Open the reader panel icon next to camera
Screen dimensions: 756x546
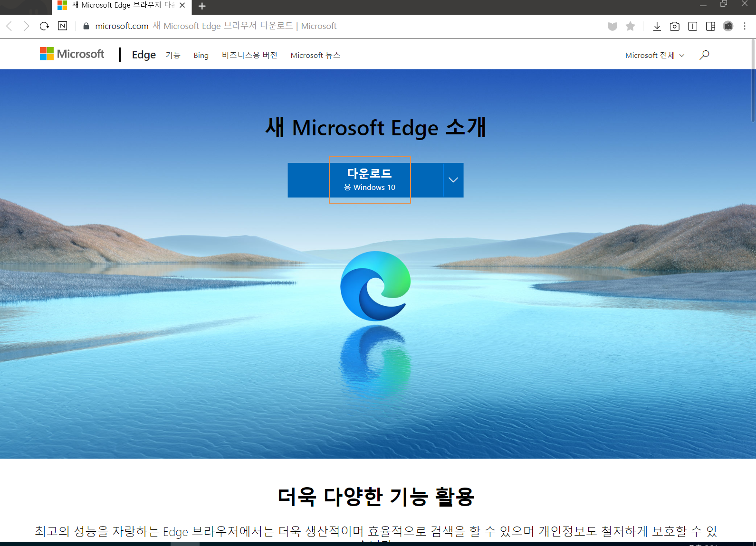pos(693,26)
